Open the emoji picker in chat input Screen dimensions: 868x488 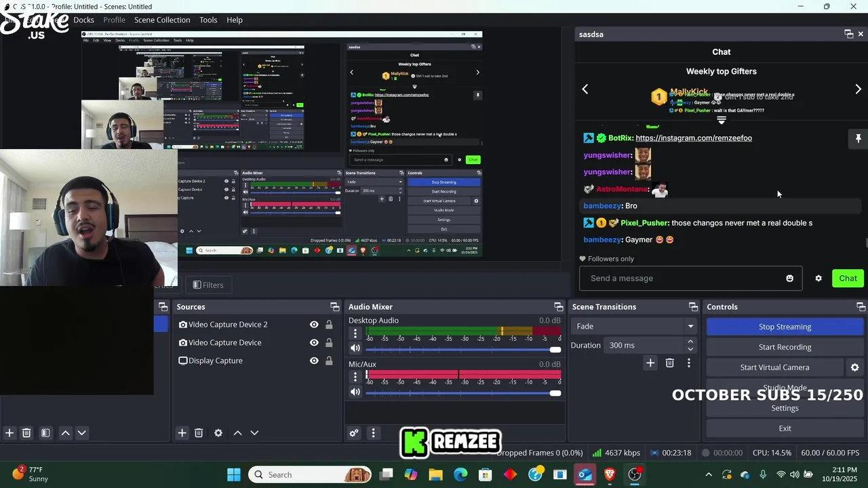click(789, 279)
